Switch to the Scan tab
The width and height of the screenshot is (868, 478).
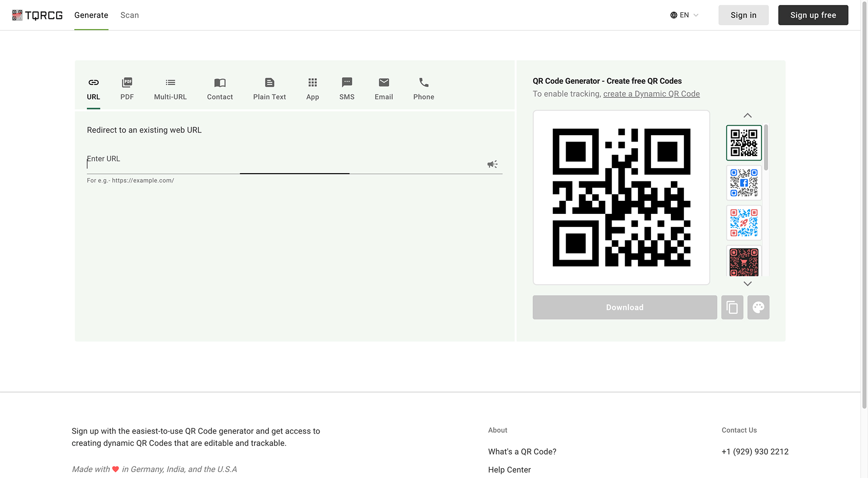click(x=130, y=15)
